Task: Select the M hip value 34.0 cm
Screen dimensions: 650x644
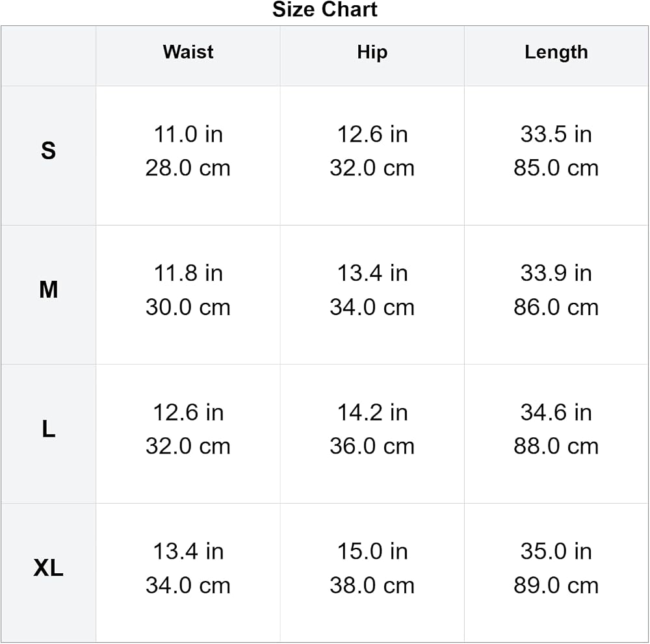Action: click(x=372, y=307)
